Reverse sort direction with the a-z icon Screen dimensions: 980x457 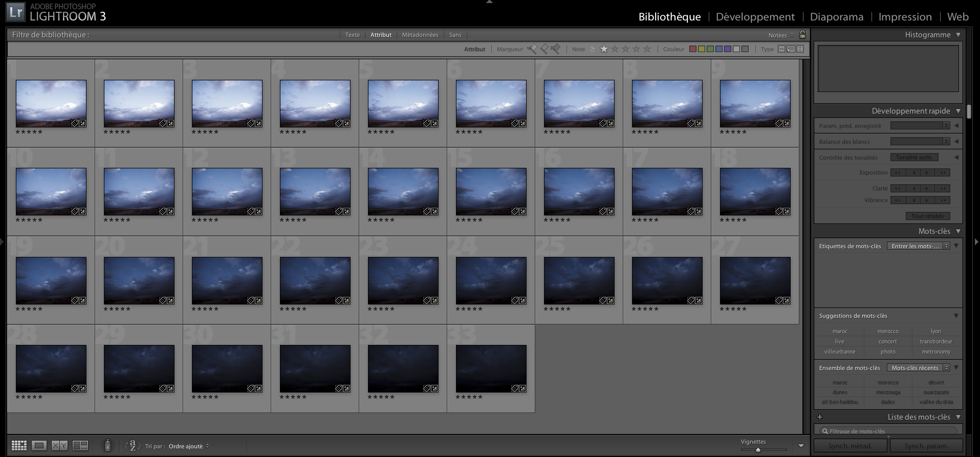[x=133, y=446]
